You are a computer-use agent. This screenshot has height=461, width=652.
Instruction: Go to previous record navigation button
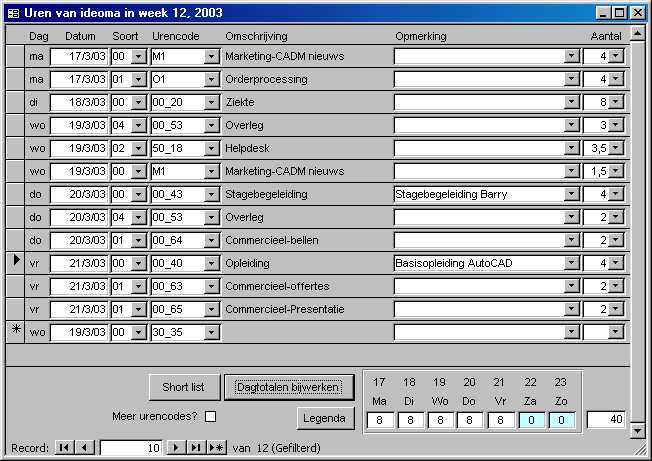[x=84, y=448]
